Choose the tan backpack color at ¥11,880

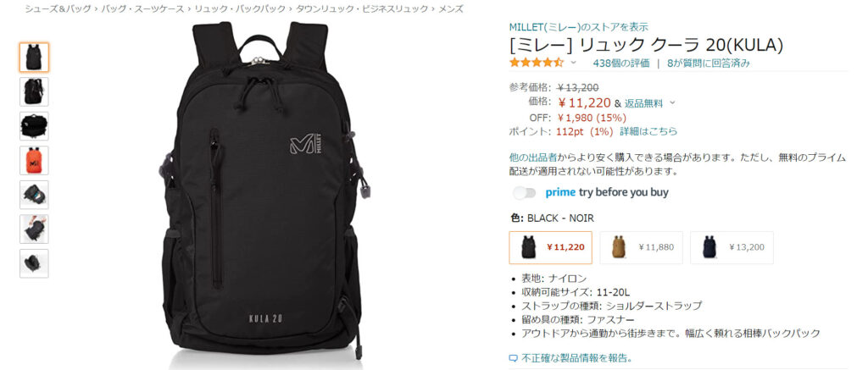[x=641, y=247]
